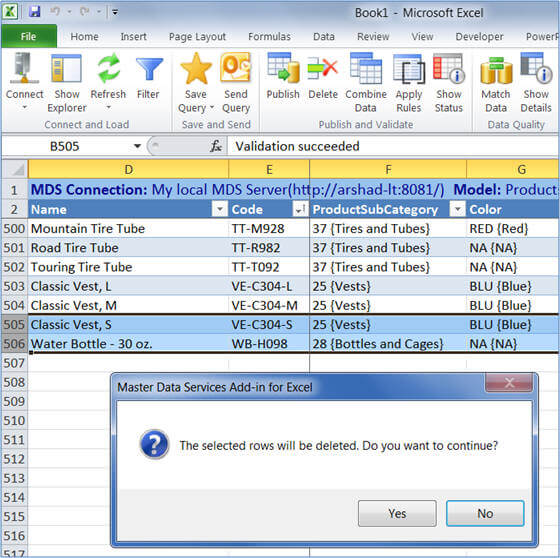Screen dimensions: 560x558
Task: Select the VE-C304-S code cell
Action: tap(269, 325)
